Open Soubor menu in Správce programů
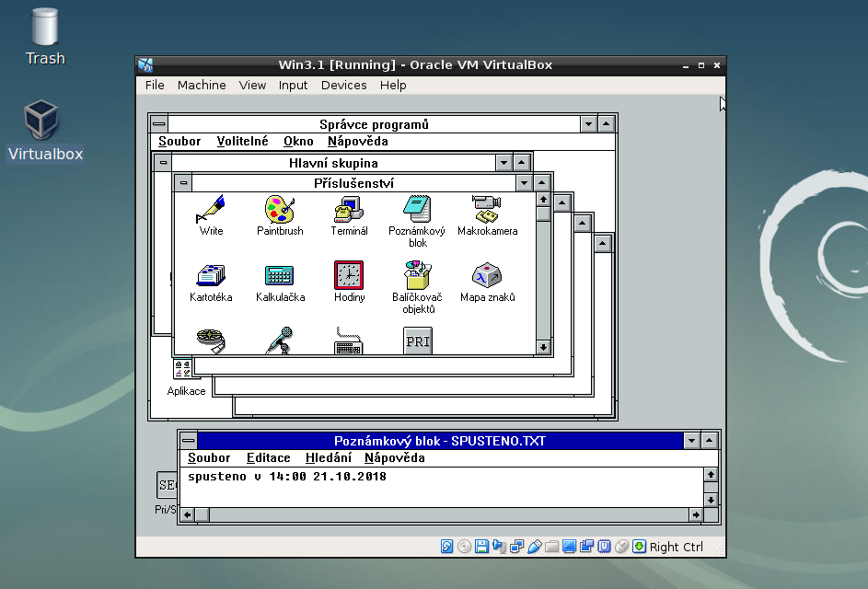 tap(179, 142)
